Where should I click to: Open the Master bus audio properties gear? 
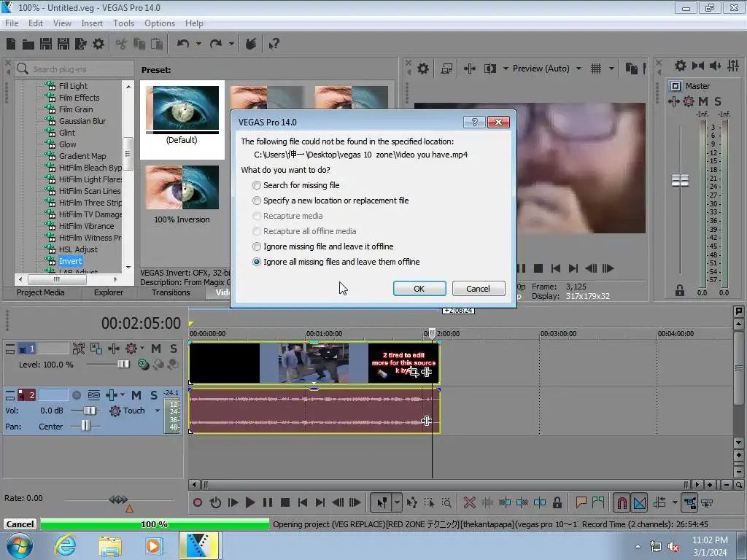(681, 66)
